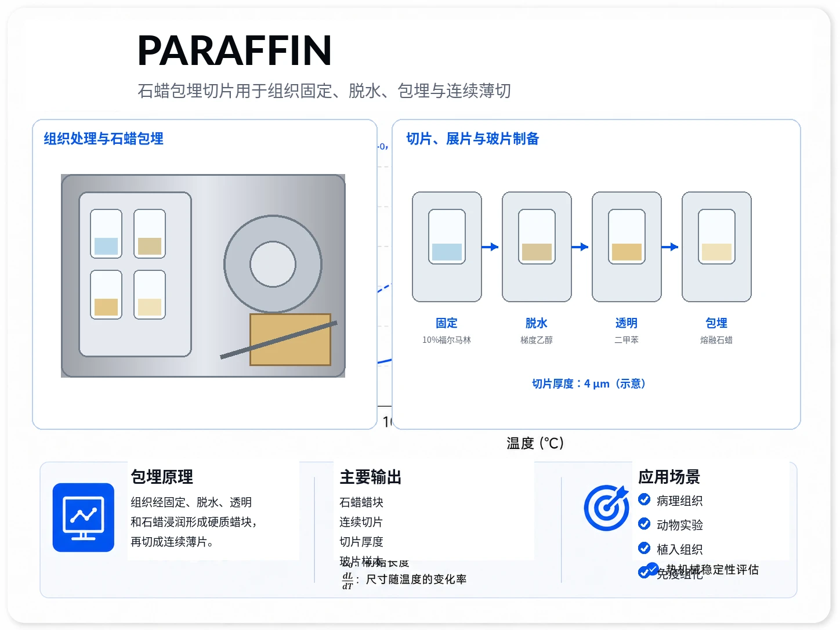This screenshot has width=840, height=630.
Task: Select the 透明 step container icon
Action: pos(627,247)
